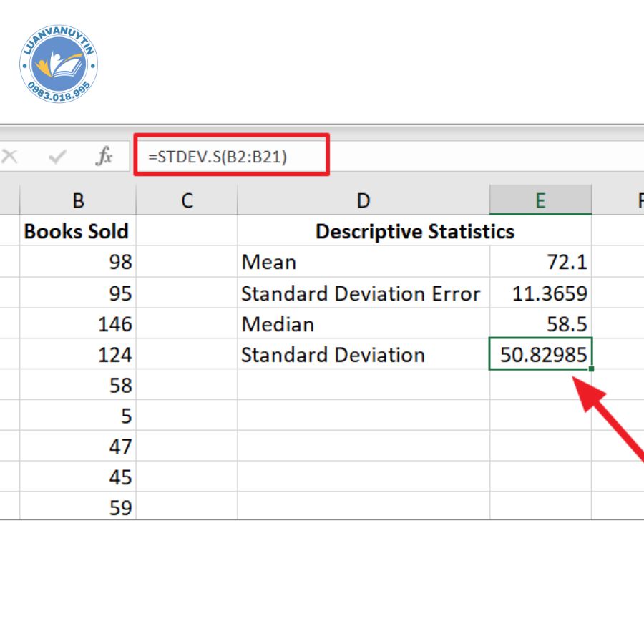Click the Books Sold header cell
Image resolution: width=644 pixels, height=644 pixels.
coord(77,231)
